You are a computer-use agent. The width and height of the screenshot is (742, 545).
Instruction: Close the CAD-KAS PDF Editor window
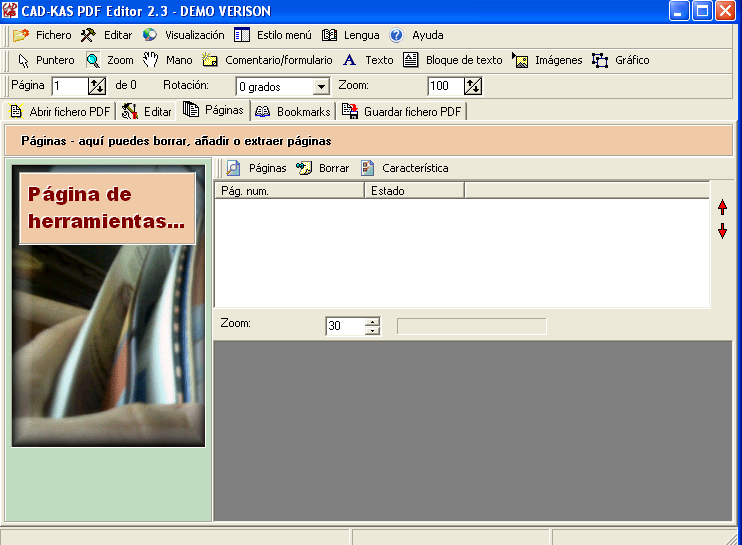[725, 11]
